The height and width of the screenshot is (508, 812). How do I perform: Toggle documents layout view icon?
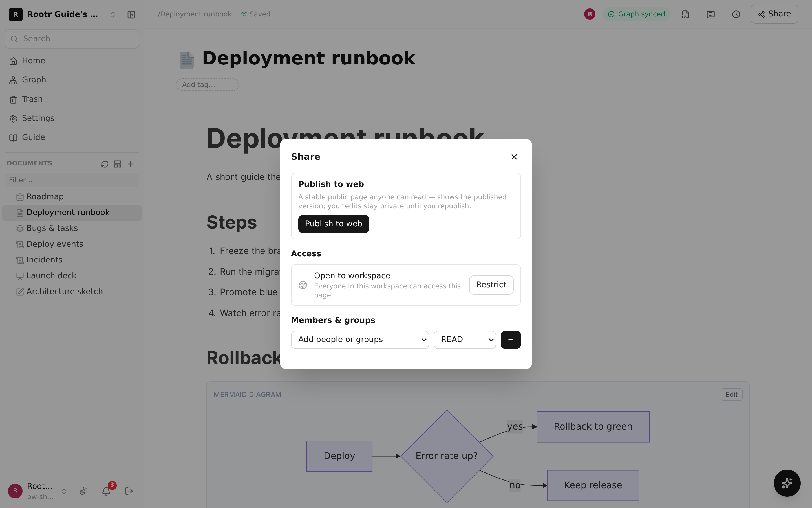coord(118,164)
